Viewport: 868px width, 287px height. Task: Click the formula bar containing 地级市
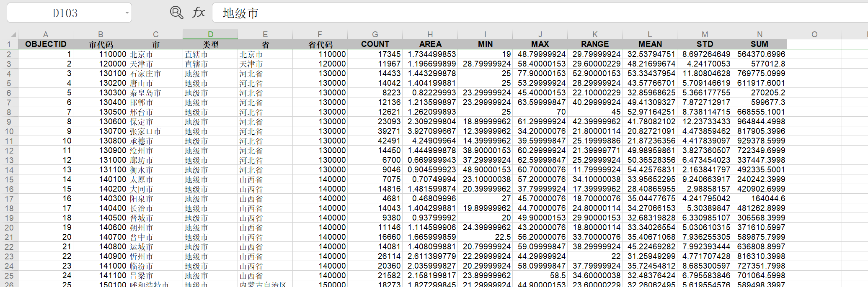pyautogui.click(x=540, y=13)
